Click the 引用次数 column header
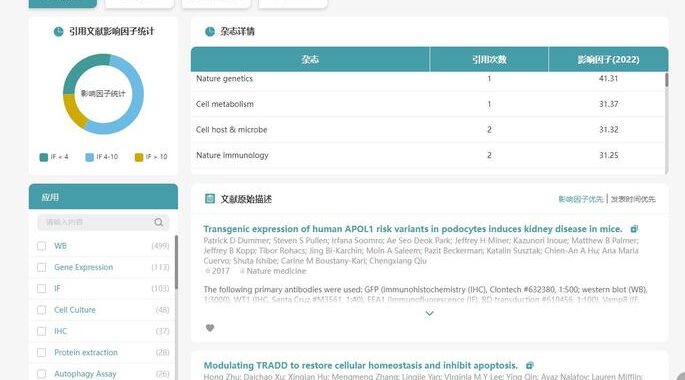 click(x=489, y=59)
